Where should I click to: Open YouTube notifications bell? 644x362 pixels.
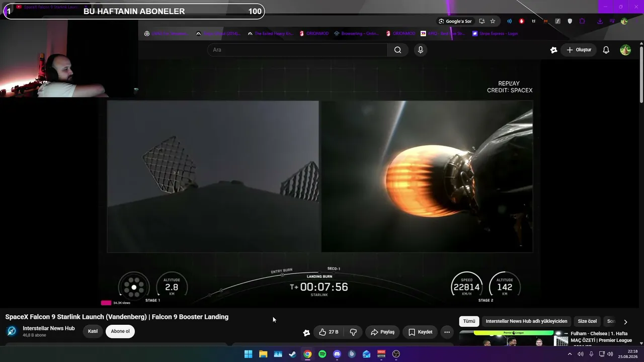click(606, 50)
